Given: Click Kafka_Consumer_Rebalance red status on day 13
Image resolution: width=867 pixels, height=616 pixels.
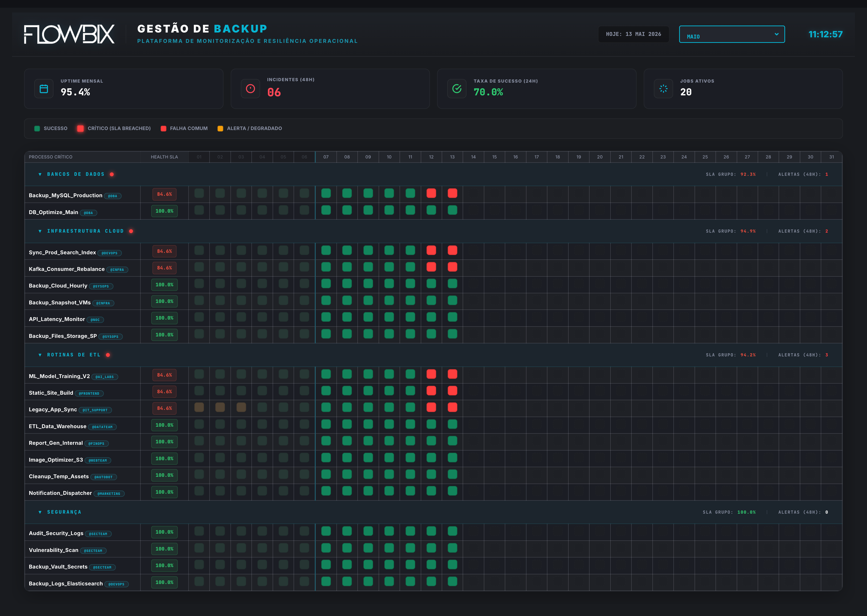Looking at the screenshot, I should click(x=453, y=267).
